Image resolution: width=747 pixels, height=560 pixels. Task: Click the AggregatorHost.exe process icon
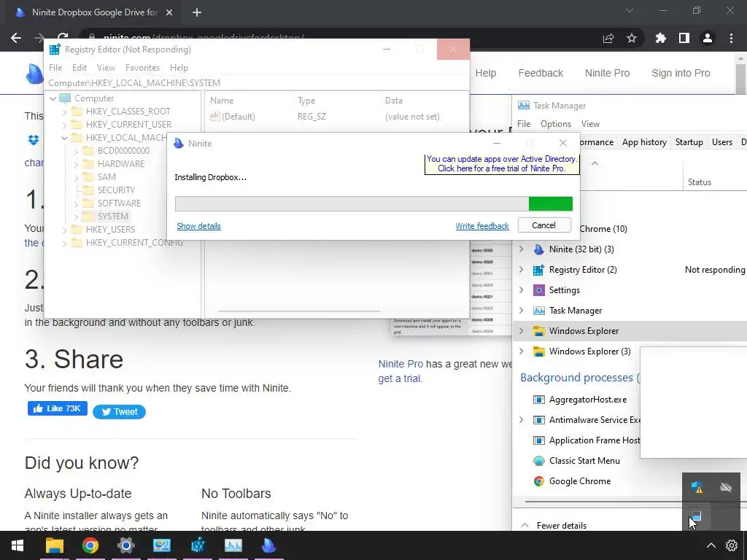coord(539,400)
